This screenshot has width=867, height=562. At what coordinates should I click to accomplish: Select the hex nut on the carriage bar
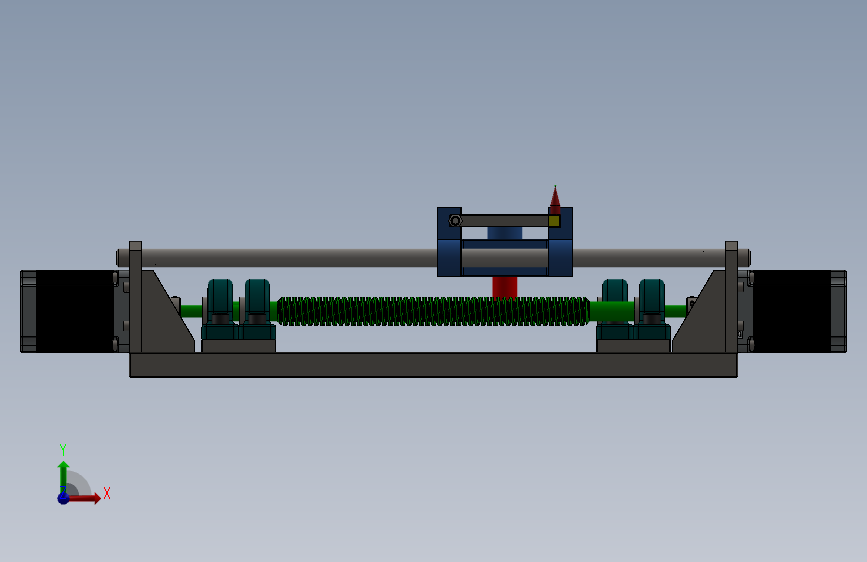click(455, 221)
